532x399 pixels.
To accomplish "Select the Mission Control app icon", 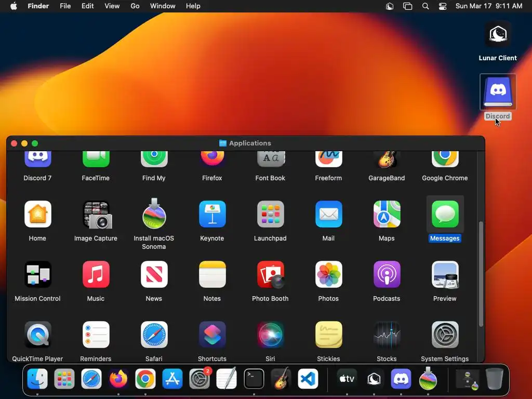I will [37, 274].
